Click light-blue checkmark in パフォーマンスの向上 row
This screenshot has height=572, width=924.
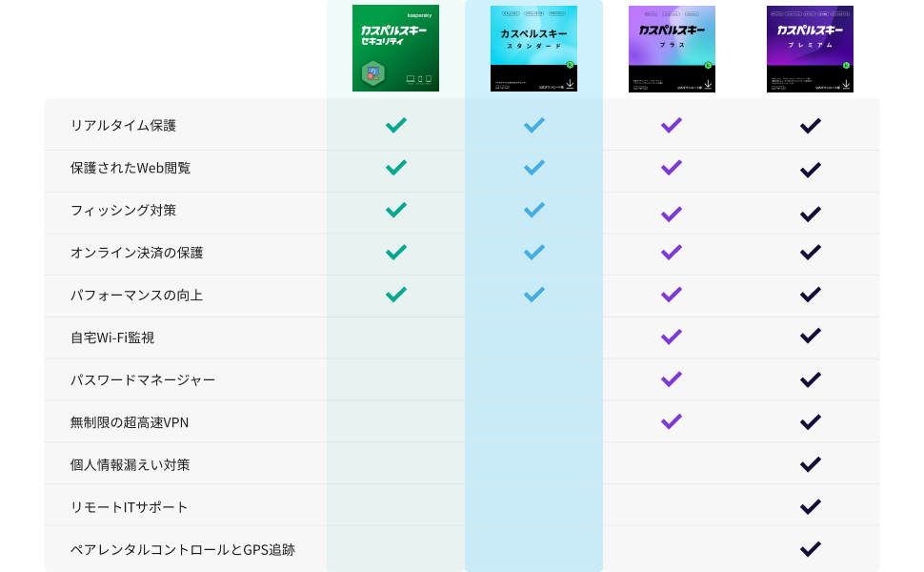click(533, 295)
